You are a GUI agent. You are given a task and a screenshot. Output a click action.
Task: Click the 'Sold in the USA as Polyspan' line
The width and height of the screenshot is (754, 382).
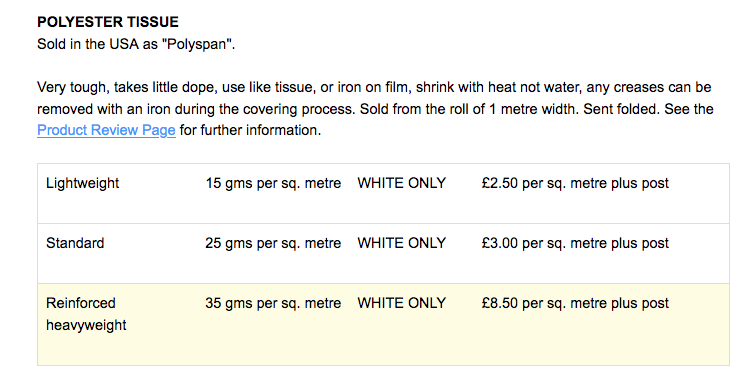(136, 44)
